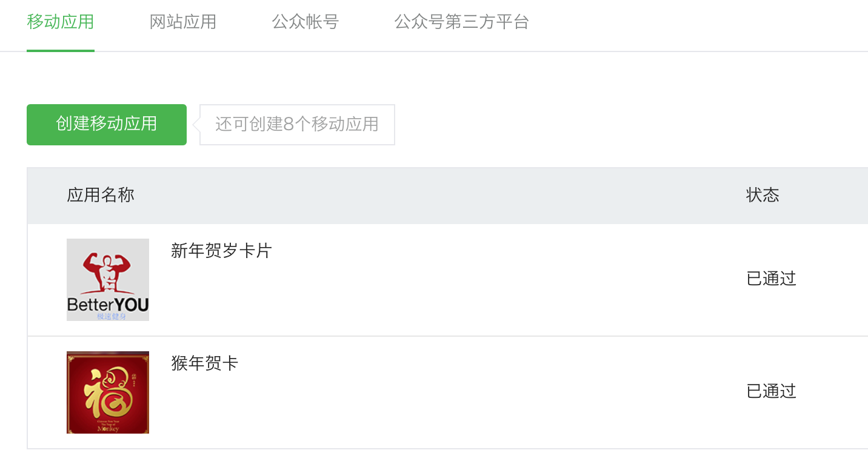Open the app named 新年贺岁卡片
The height and width of the screenshot is (476, 868).
tap(221, 251)
